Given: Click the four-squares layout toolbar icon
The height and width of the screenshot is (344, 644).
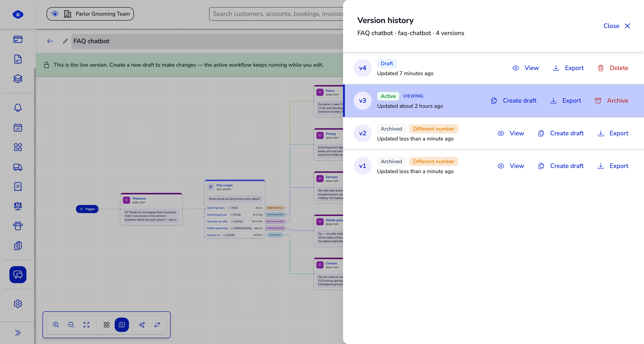Looking at the screenshot, I should coord(107,325).
